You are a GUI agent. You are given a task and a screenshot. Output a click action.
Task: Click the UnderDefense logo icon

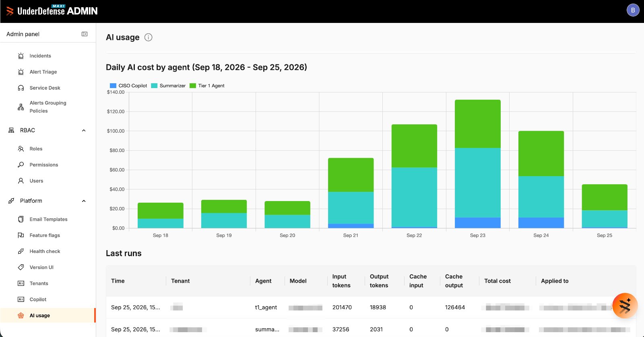tap(10, 11)
